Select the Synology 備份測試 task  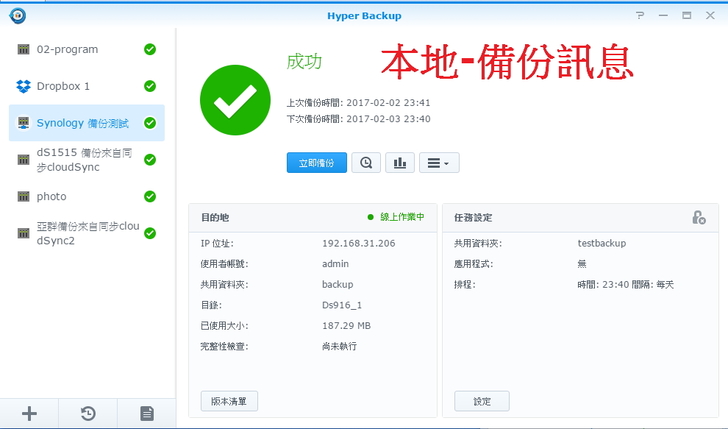86,123
